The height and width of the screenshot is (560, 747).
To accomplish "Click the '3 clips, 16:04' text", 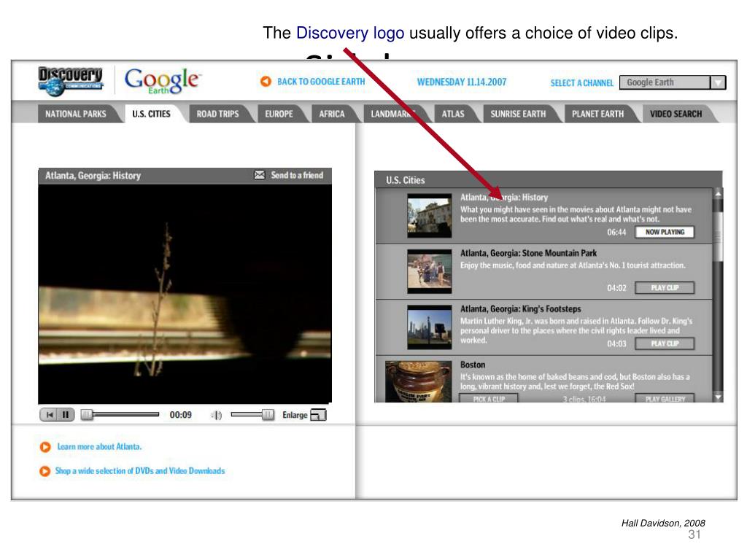I will point(584,399).
